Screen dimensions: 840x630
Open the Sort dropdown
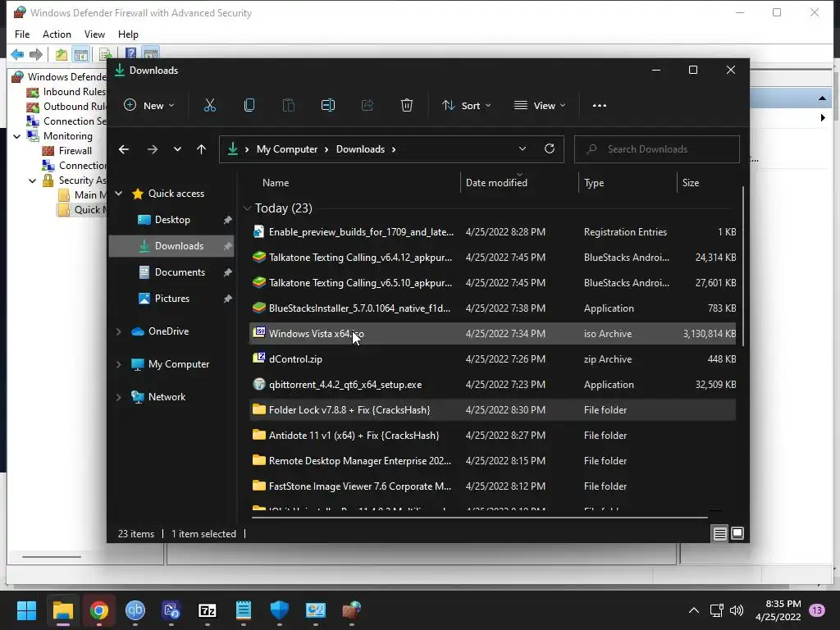click(x=466, y=106)
